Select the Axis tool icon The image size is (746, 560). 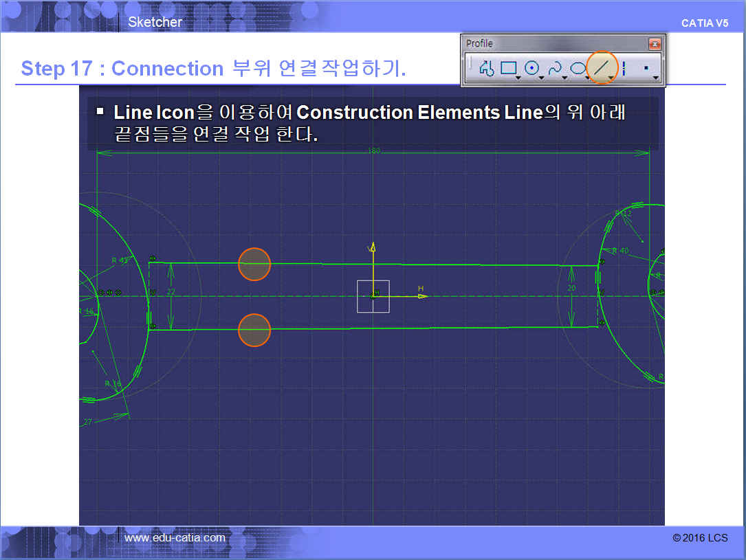(624, 68)
